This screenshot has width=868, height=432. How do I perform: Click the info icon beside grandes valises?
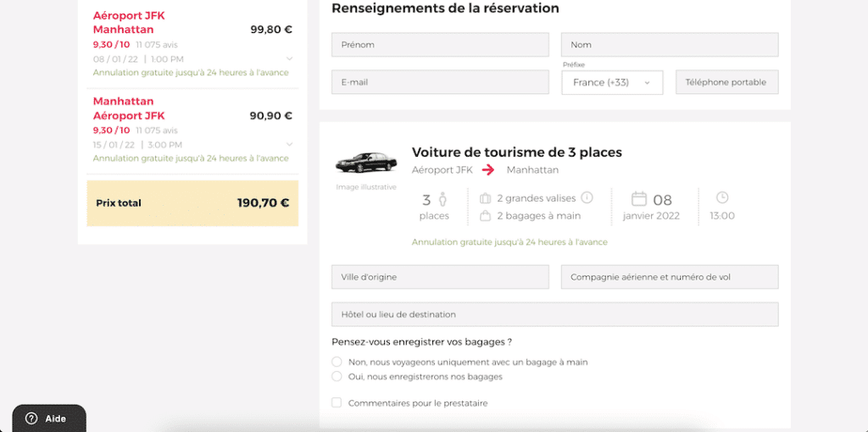[x=587, y=197]
